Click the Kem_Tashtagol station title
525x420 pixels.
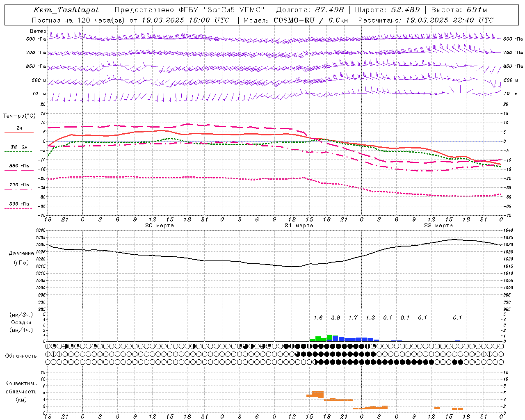click(x=66, y=10)
